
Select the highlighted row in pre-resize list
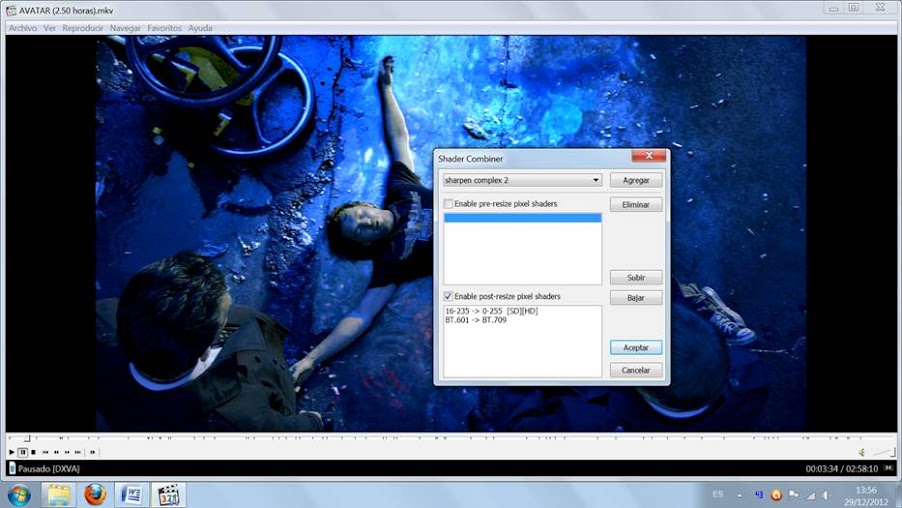pyautogui.click(x=522, y=217)
